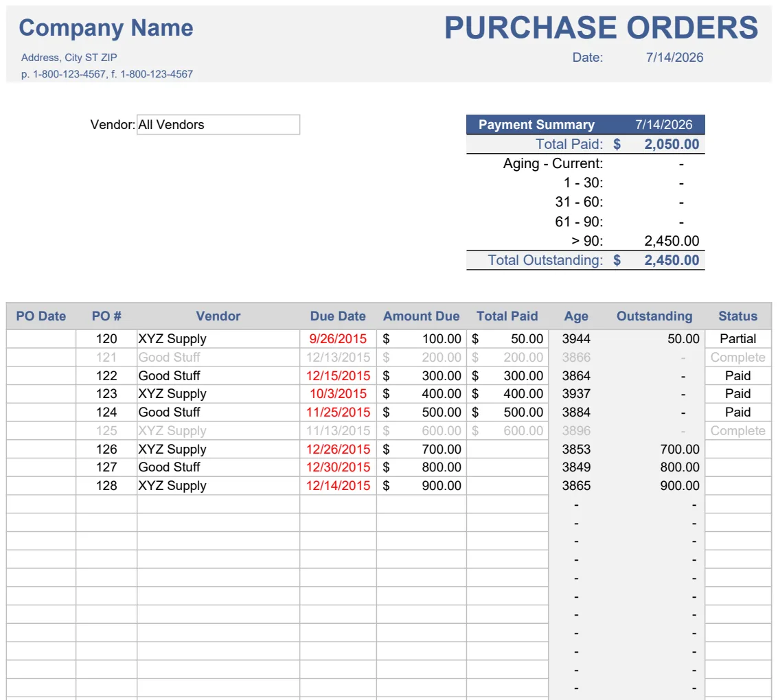Select amount due 400.00

pos(421,394)
